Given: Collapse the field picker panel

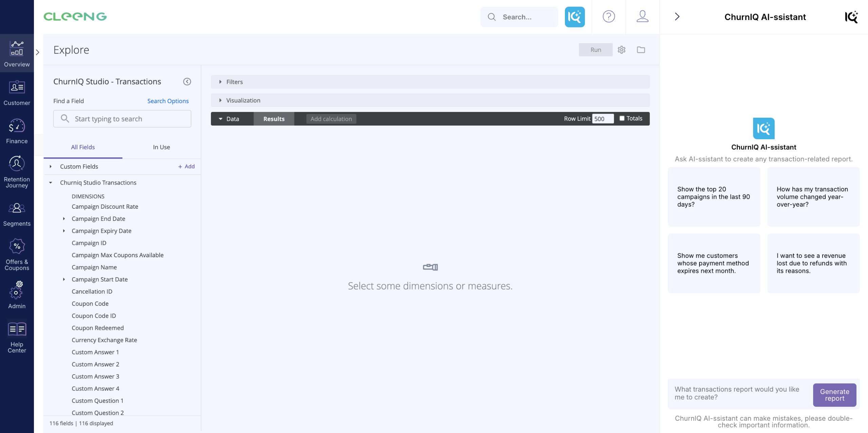Looking at the screenshot, I should (187, 81).
